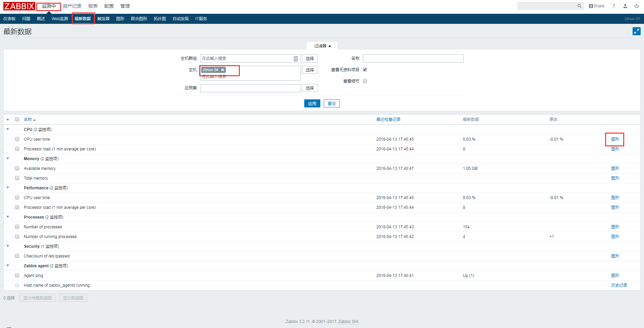Open 历史记录 link for Host name item
The width and height of the screenshot is (644, 328).
[x=619, y=285]
